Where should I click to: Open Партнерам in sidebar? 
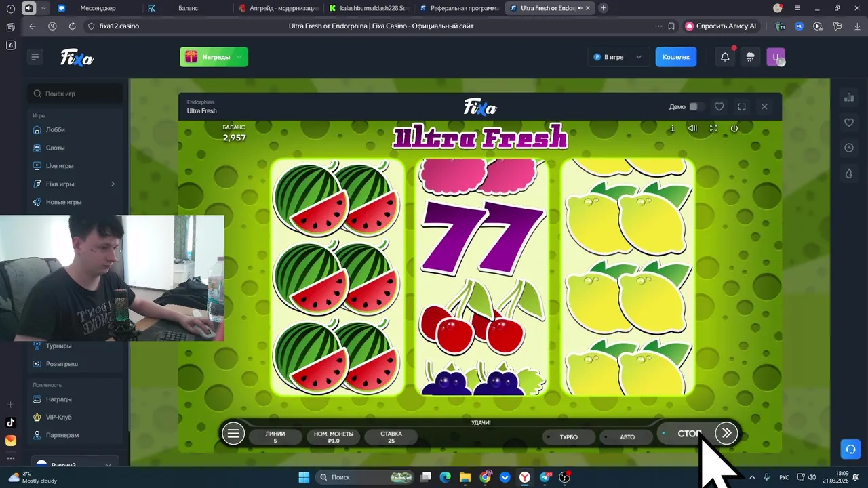tap(75, 435)
